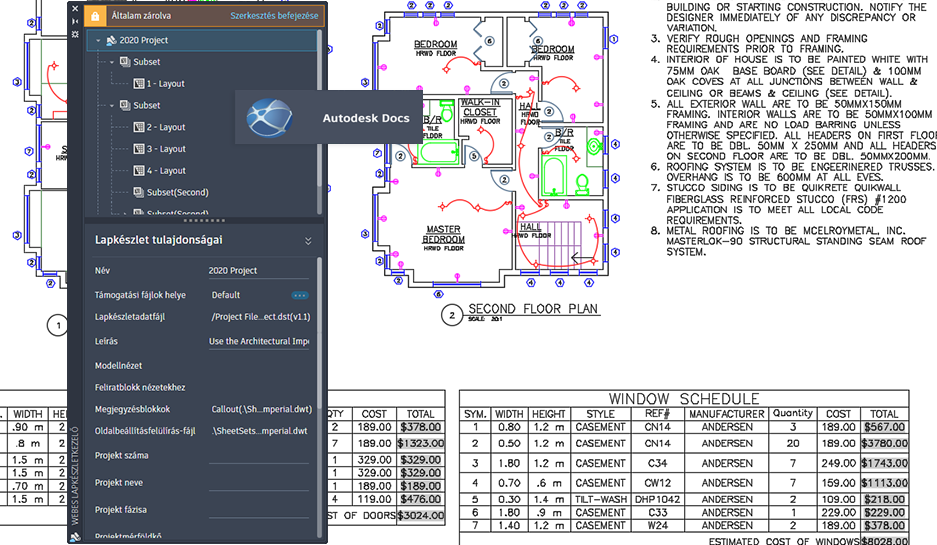Click the 4 - Layout sheet icon

coord(139,170)
